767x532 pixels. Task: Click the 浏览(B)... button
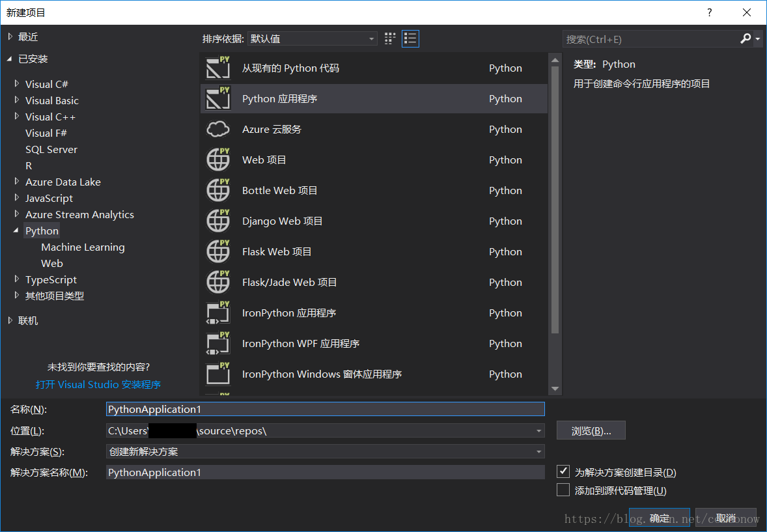[x=591, y=430]
